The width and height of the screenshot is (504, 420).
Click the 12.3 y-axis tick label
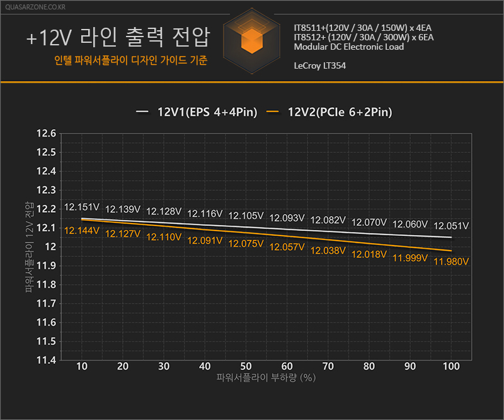click(46, 190)
